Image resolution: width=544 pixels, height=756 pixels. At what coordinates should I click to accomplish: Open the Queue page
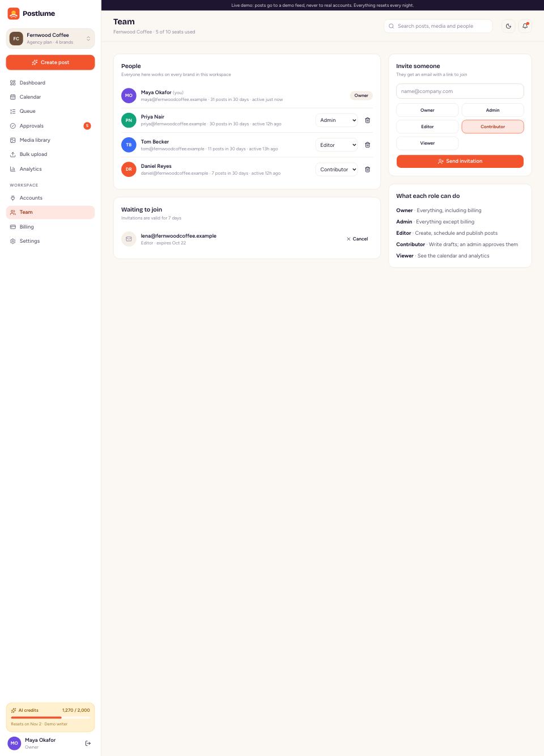pos(50,111)
